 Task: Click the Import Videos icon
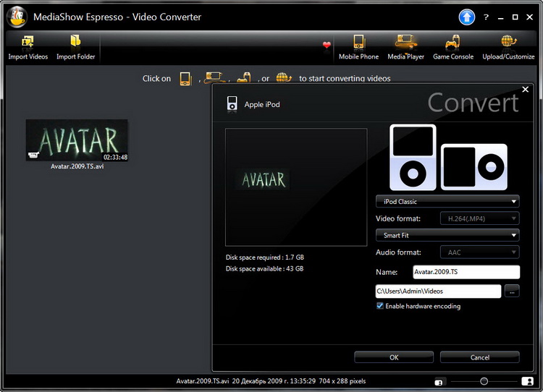28,42
